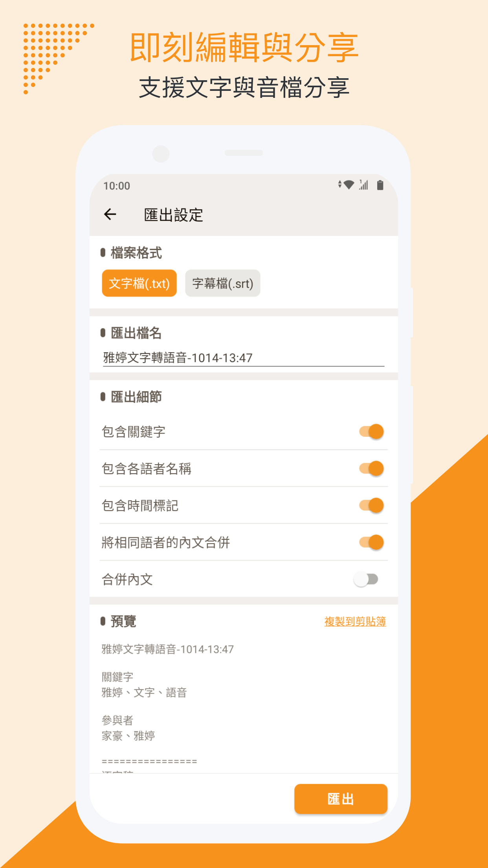The image size is (488, 868).
Task: Tap the cellular signal icon
Action: pos(363,185)
